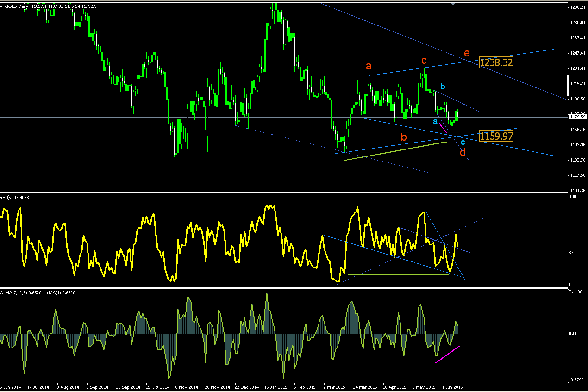The image size is (588, 392).
Task: Click the 1133.76 price scale value
Action: pyautogui.click(x=577, y=160)
